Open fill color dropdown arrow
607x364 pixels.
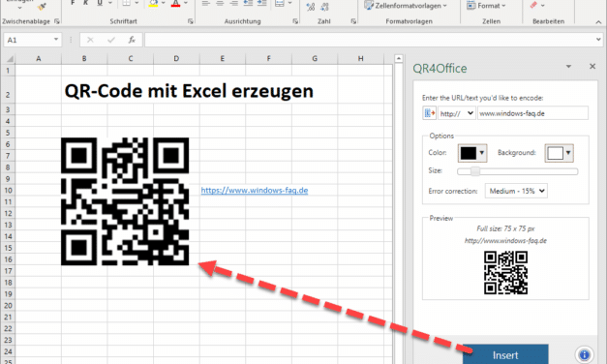tap(163, 4)
